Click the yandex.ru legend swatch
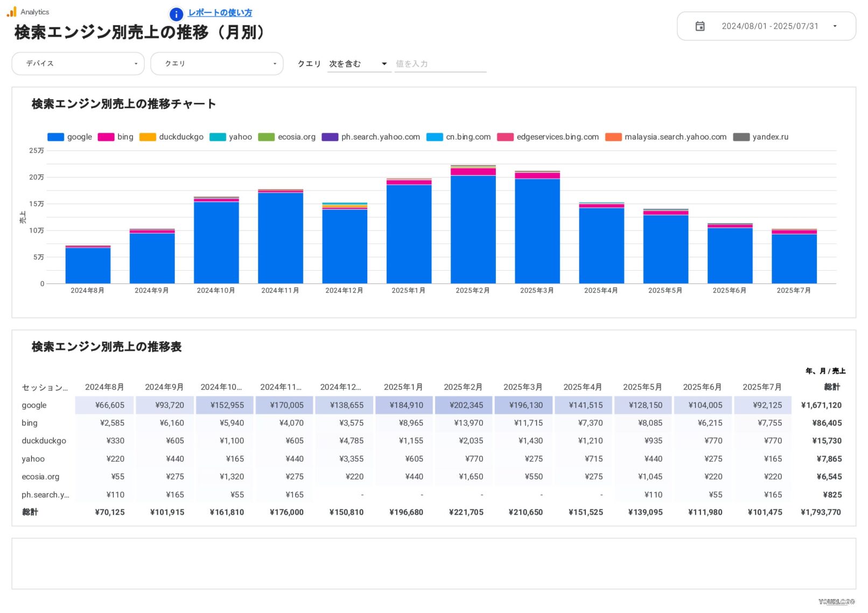This screenshot has height=613, width=868. (x=741, y=137)
